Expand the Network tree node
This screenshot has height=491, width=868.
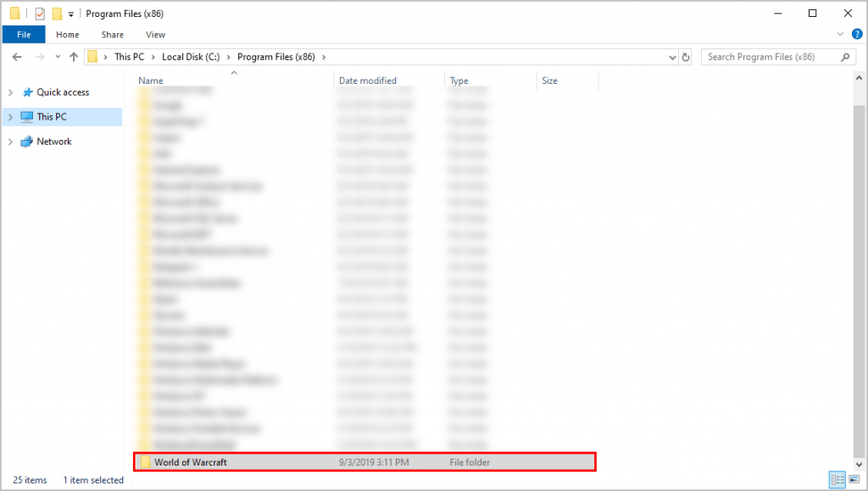click(x=10, y=142)
